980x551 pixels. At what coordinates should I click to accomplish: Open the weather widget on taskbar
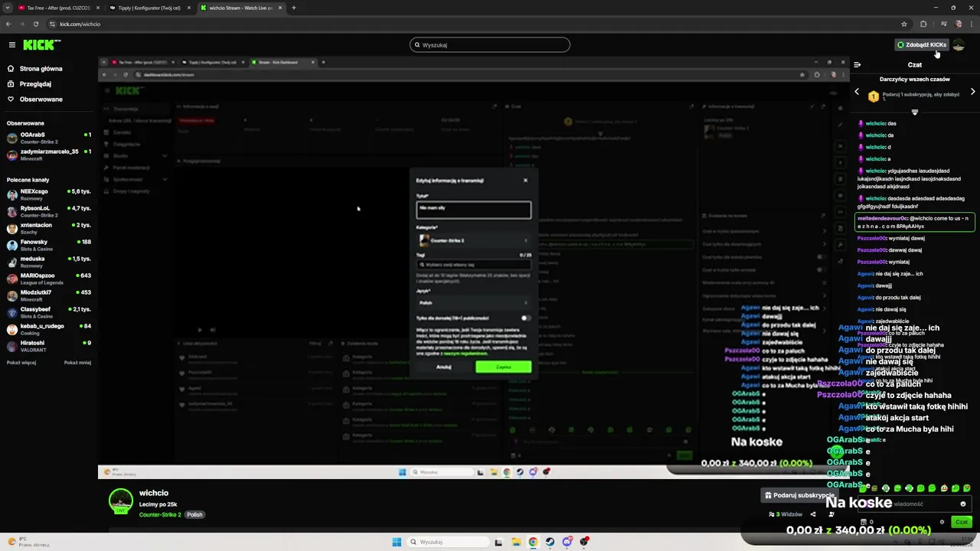coord(29,542)
